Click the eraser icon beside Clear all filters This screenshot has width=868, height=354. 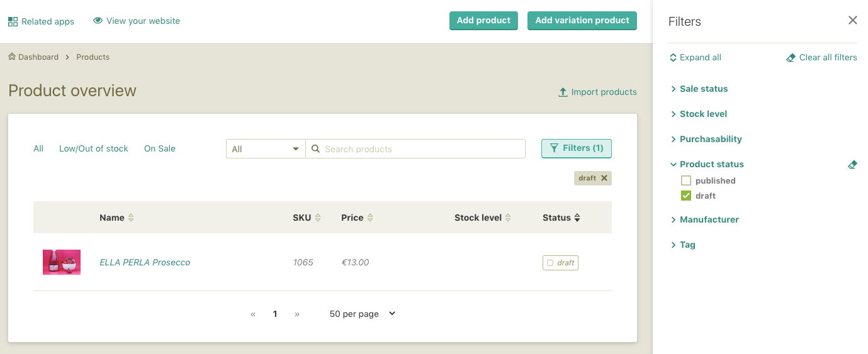point(791,58)
